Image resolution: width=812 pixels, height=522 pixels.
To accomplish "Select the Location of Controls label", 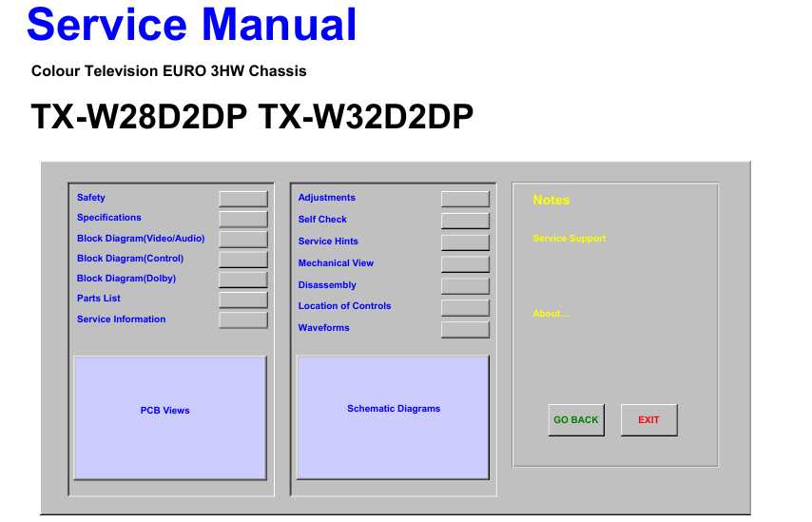I will [344, 306].
